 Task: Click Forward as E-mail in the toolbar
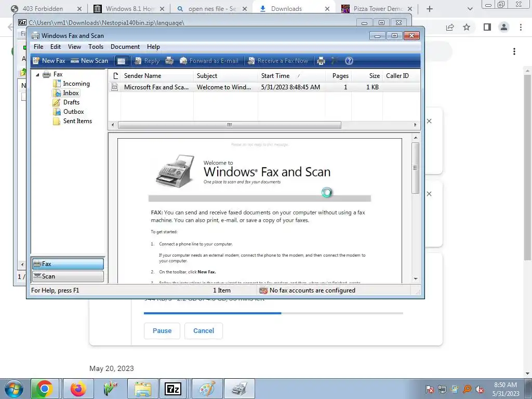pyautogui.click(x=209, y=61)
